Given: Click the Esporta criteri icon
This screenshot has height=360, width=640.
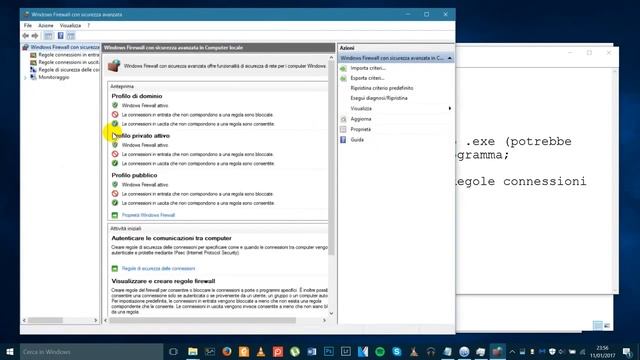Looking at the screenshot, I should pos(343,78).
